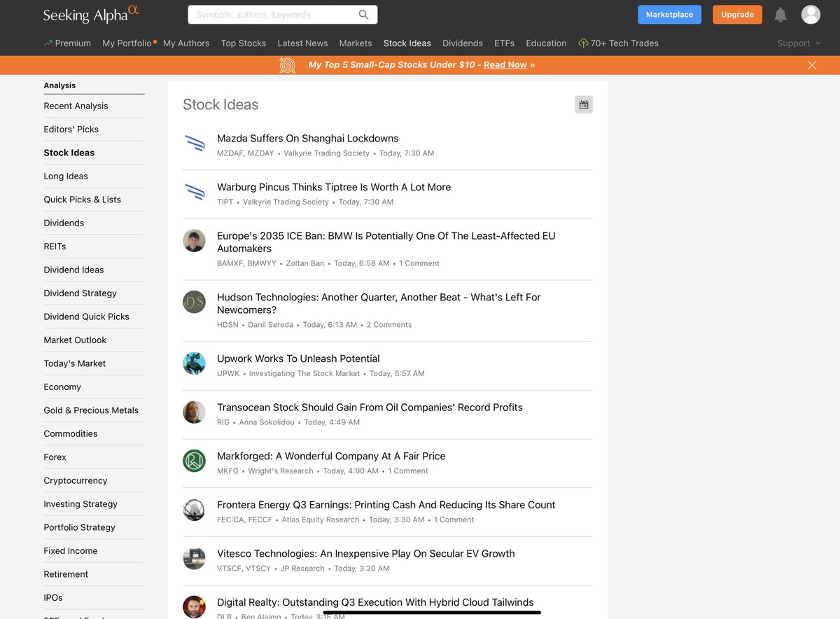Open Upwork Works To Unleash Potential
This screenshot has height=619, width=840.
click(x=298, y=359)
